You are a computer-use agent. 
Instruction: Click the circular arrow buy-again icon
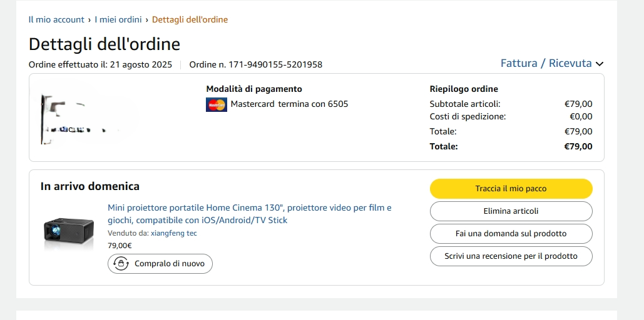(x=121, y=264)
